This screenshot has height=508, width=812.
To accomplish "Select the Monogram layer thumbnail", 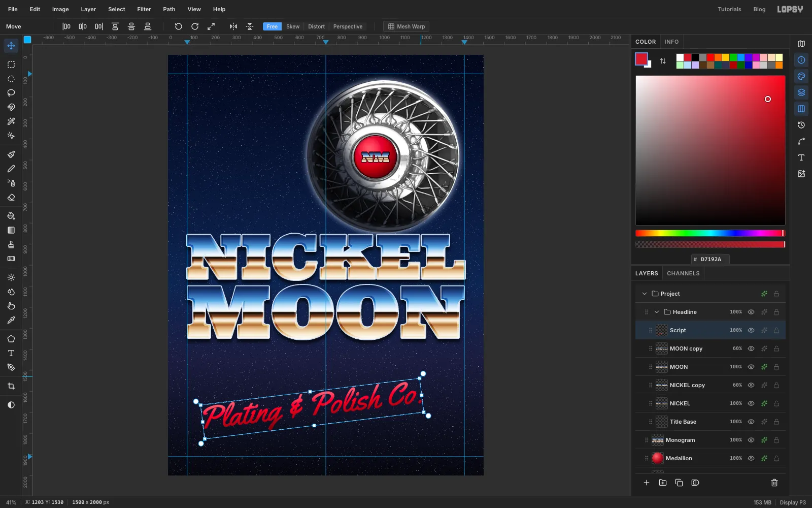I will pyautogui.click(x=658, y=440).
